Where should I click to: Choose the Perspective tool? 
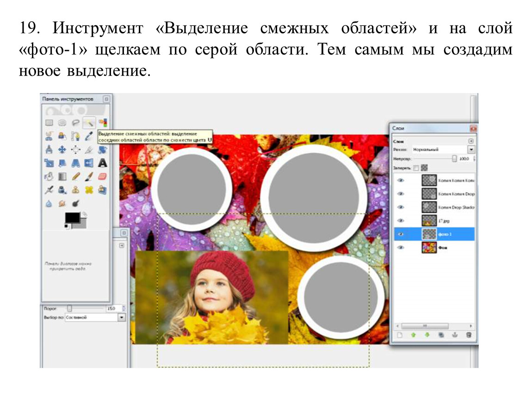75,163
